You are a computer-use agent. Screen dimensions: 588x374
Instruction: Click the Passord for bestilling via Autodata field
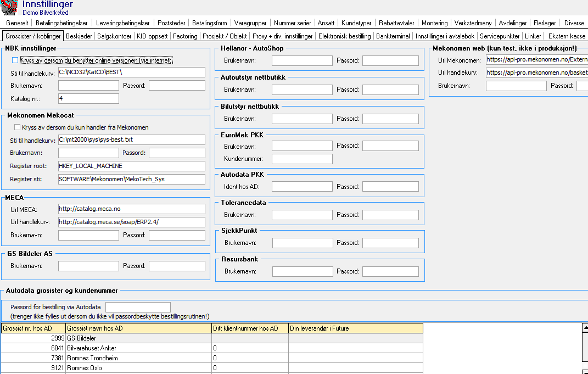coord(138,307)
